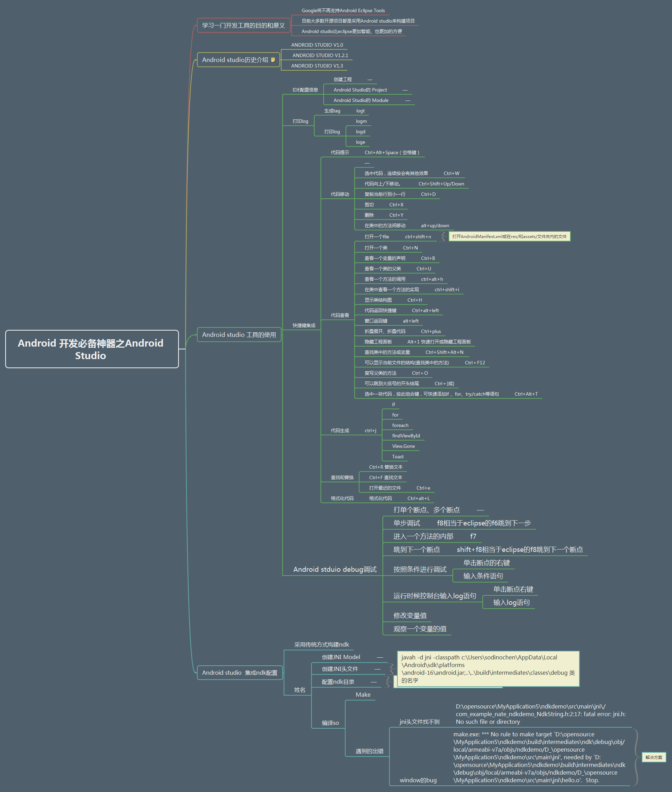Image resolution: width=672 pixels, height=792 pixels.
Task: Select the Toast node
Action: point(398,457)
